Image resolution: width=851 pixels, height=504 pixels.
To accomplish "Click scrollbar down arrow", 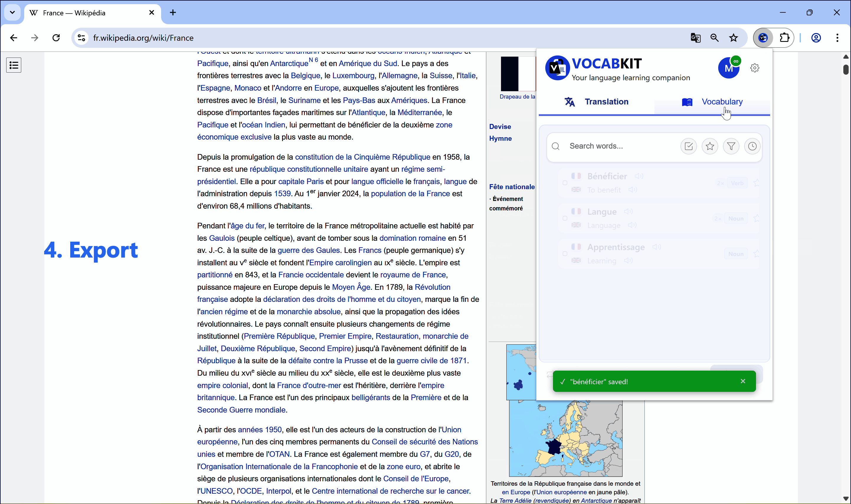I will tap(846, 498).
